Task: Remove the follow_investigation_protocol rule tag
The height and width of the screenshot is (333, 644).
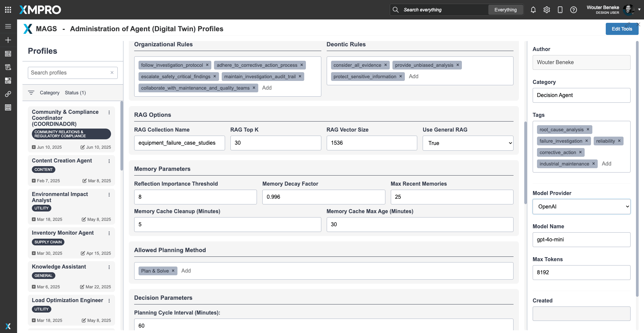Action: pyautogui.click(x=207, y=65)
